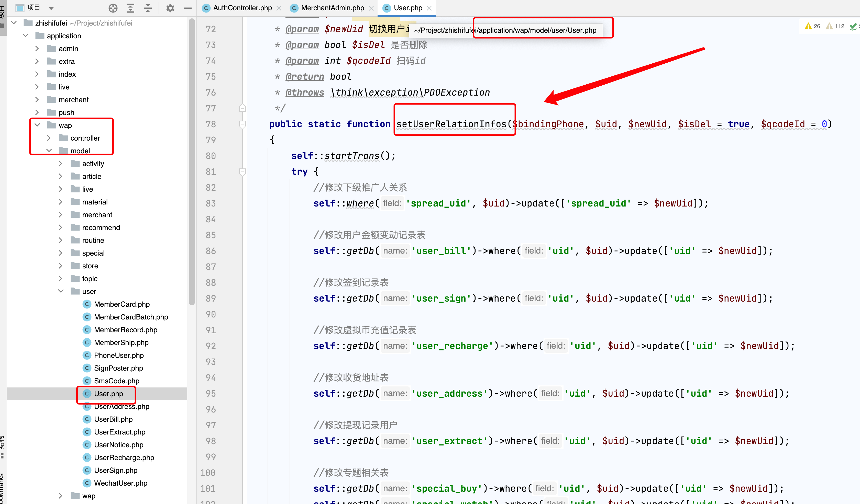
Task: Click the weak warnings count 112
Action: [835, 26]
